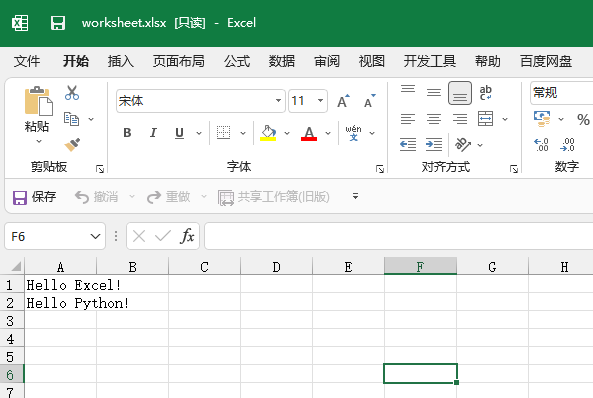The height and width of the screenshot is (398, 593).
Task: Switch to the 数据 tab
Action: 282,61
